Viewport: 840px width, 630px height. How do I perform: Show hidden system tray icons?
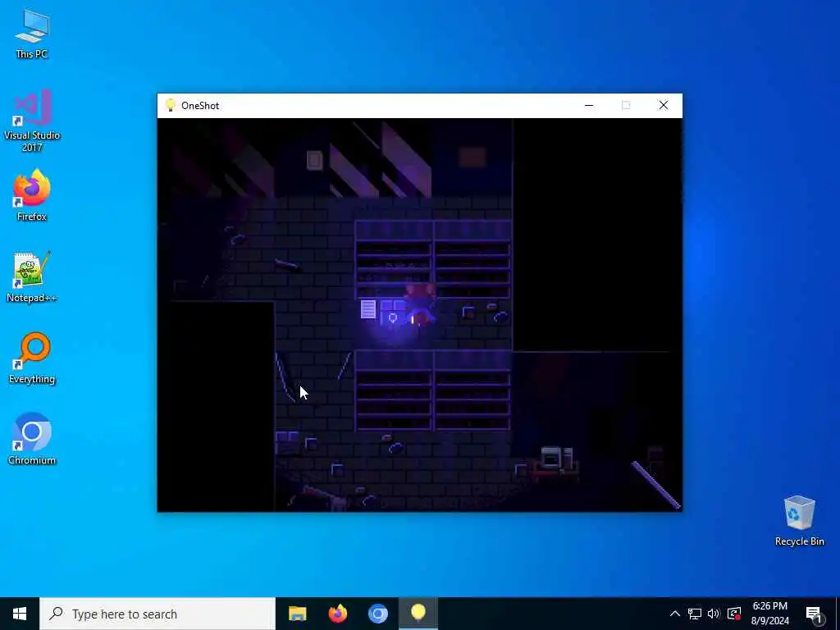coord(675,614)
